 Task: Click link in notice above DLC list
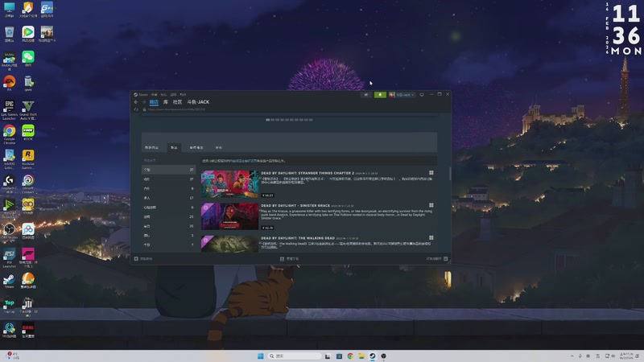pos(244,161)
